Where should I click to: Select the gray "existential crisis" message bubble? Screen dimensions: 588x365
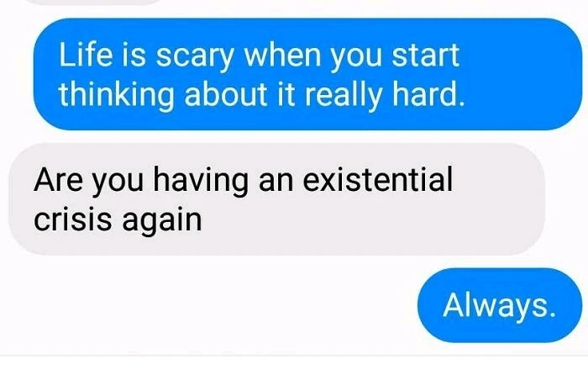click(x=276, y=199)
